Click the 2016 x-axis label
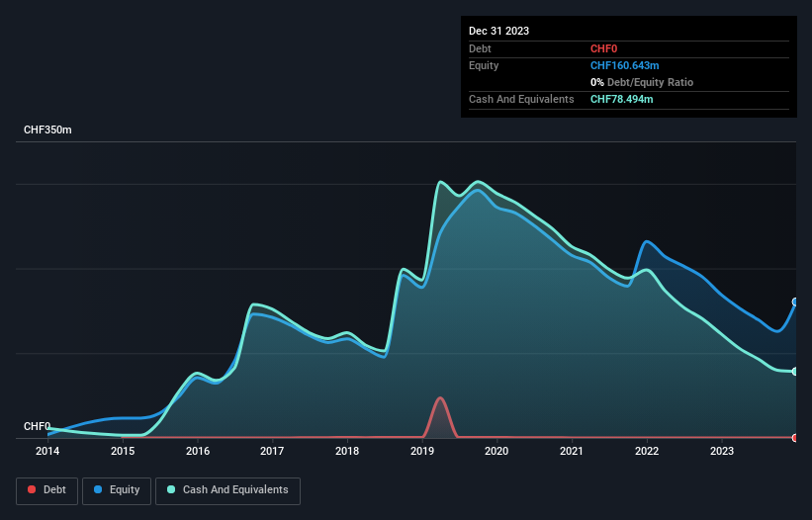This screenshot has height=520, width=812. click(198, 451)
